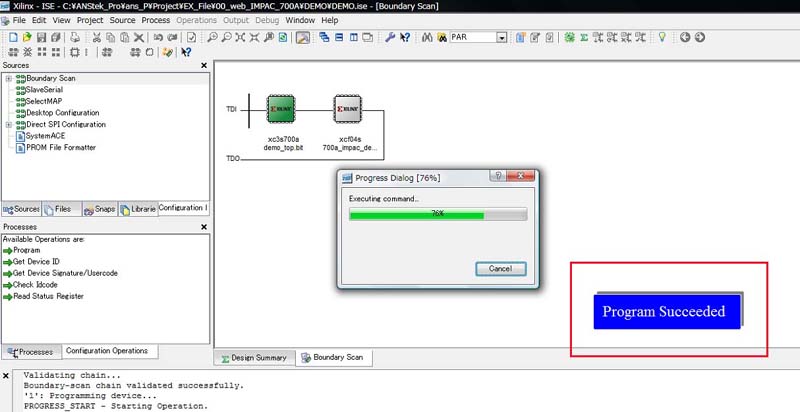Open the View menu
The image size is (800, 412).
[61, 20]
